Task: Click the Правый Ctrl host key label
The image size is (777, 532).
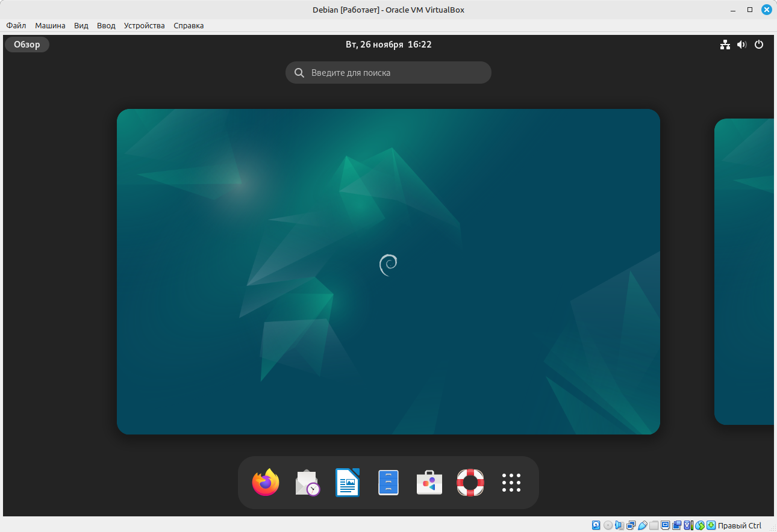Action: pyautogui.click(x=740, y=525)
